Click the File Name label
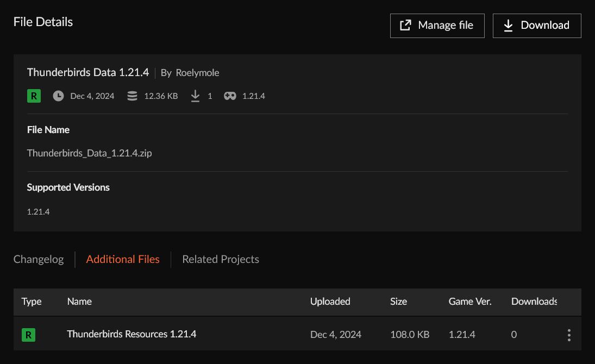The width and height of the screenshot is (595, 364). (x=48, y=130)
